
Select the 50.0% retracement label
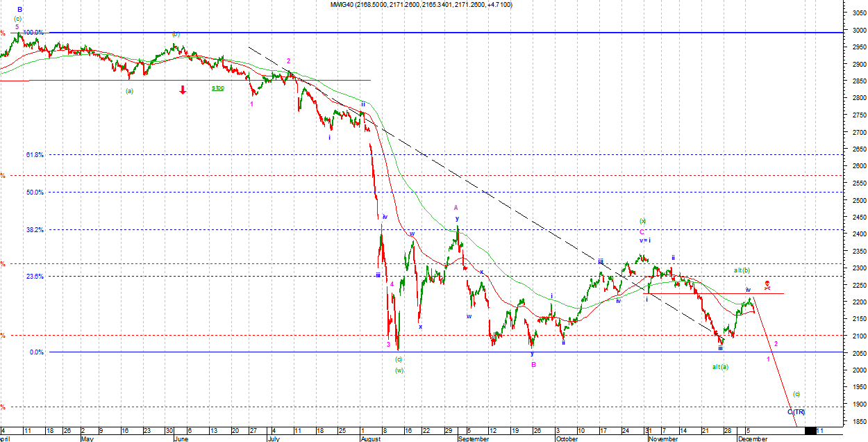(x=35, y=193)
